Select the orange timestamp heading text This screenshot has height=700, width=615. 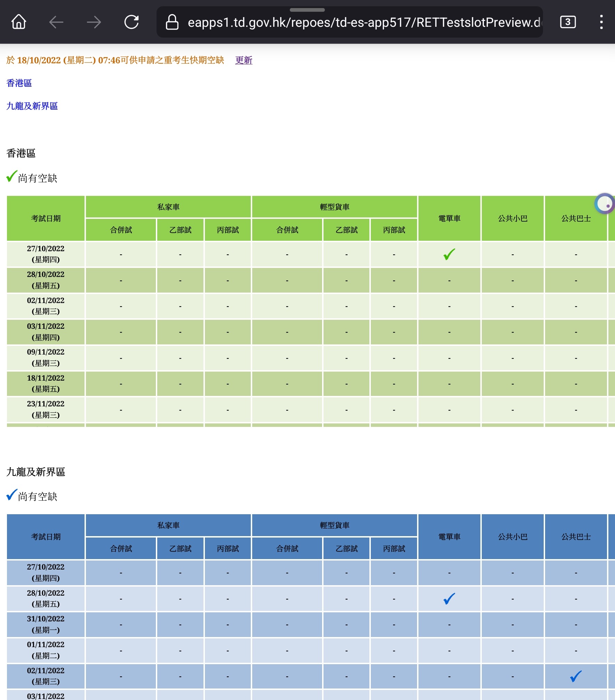115,60
